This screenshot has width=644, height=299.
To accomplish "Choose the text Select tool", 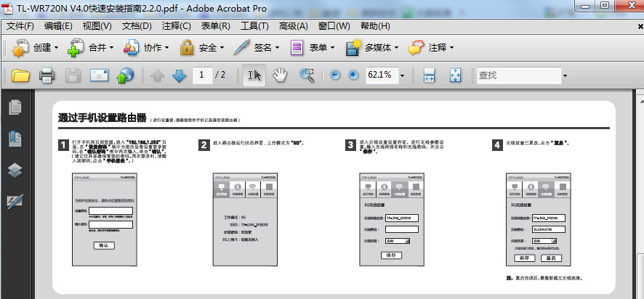I will click(254, 75).
